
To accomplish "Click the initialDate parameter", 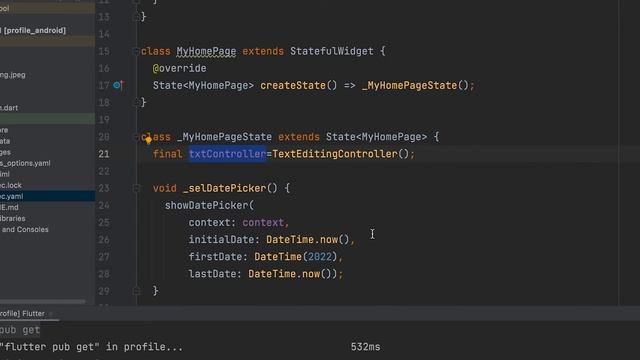I will point(224,240).
